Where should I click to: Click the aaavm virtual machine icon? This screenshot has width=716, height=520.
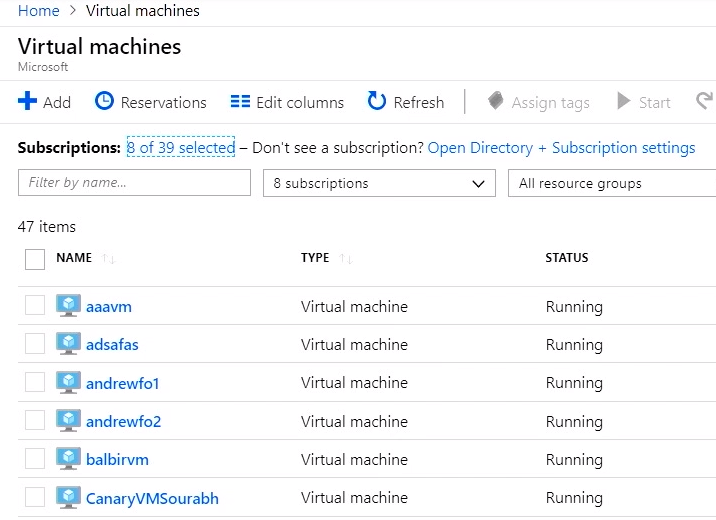pyautogui.click(x=68, y=305)
